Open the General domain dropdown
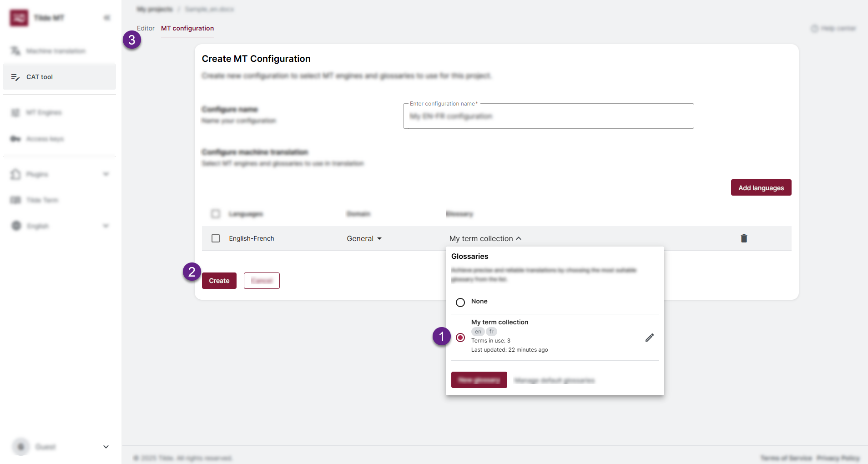The width and height of the screenshot is (868, 464). 363,238
